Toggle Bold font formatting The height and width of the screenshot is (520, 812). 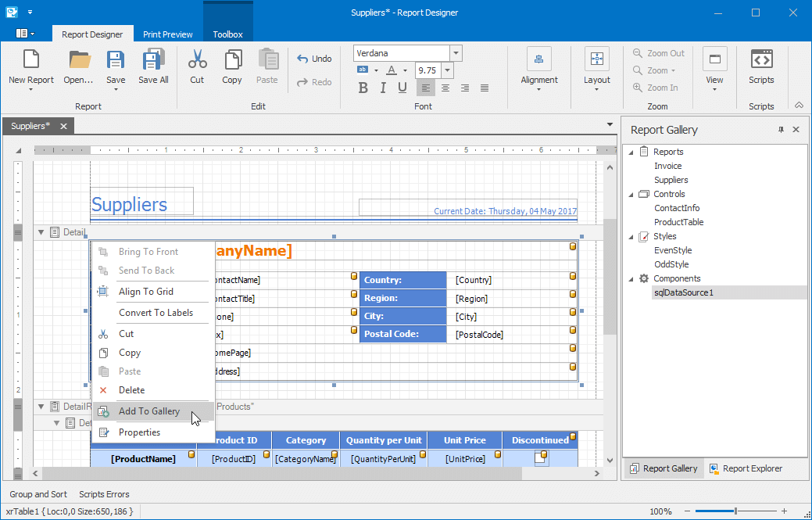click(363, 88)
